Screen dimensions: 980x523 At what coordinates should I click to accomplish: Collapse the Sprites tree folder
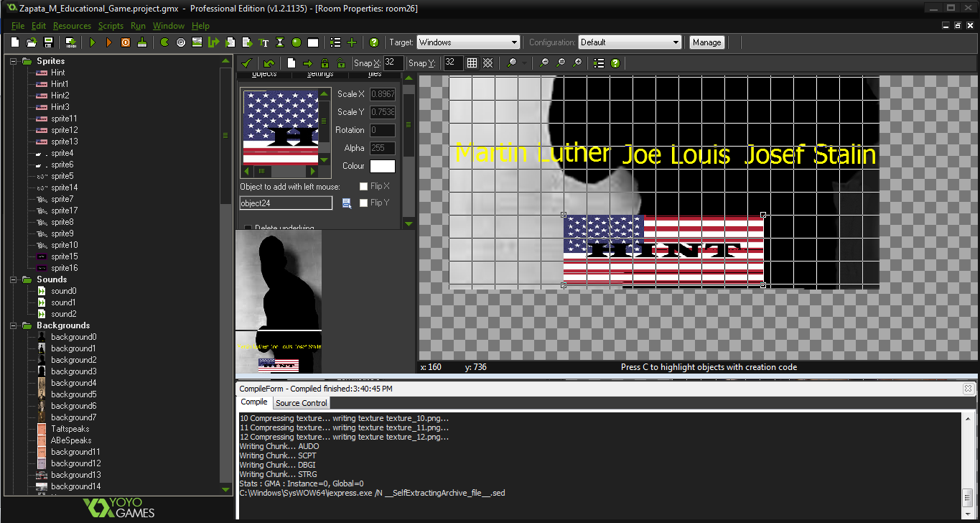[x=13, y=61]
